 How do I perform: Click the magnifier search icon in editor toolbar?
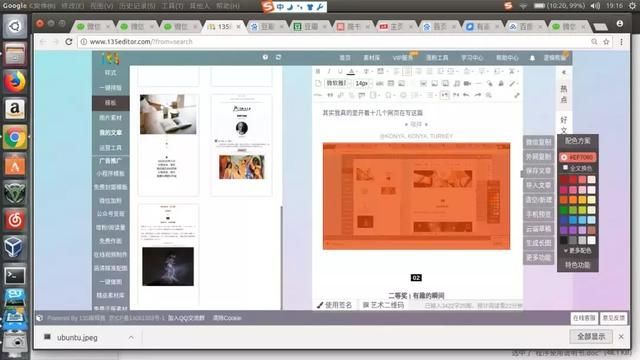pos(489,95)
